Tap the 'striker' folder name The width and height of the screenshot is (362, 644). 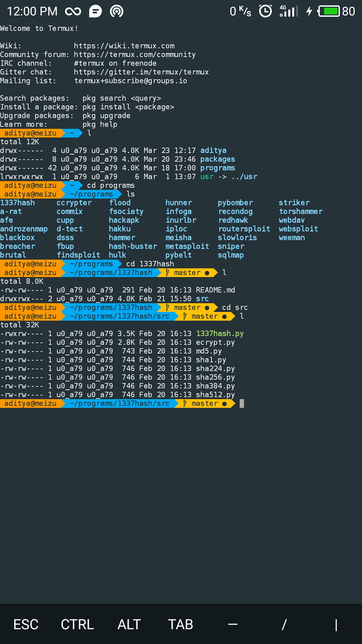[x=294, y=203]
